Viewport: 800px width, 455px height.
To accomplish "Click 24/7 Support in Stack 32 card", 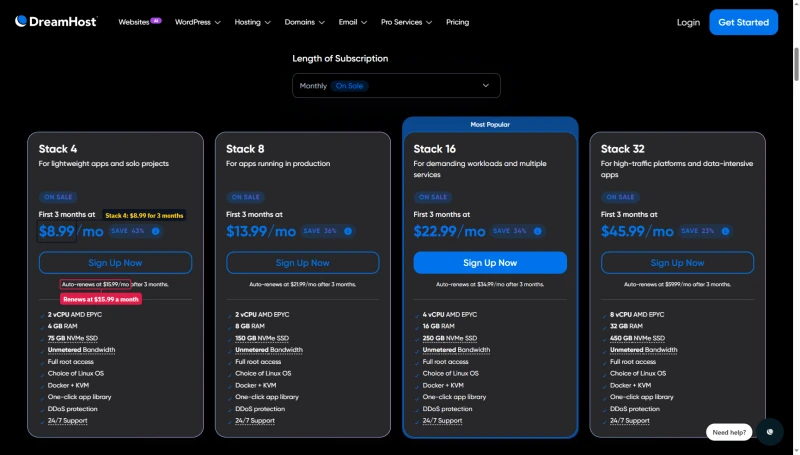I will (630, 421).
